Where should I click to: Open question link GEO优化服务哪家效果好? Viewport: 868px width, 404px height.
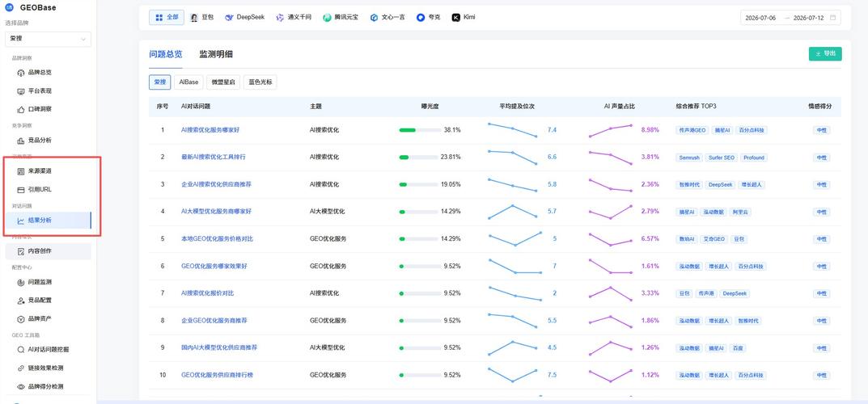[x=214, y=266]
